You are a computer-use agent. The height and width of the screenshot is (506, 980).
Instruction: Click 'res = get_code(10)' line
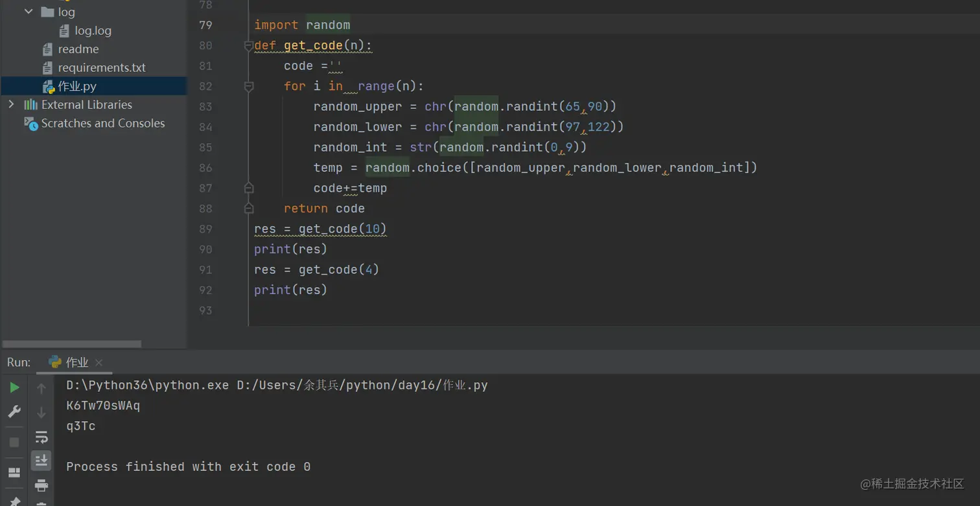(320, 229)
